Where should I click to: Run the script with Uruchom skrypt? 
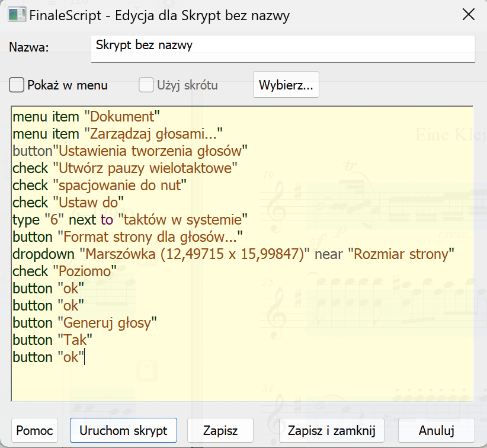[x=123, y=430]
